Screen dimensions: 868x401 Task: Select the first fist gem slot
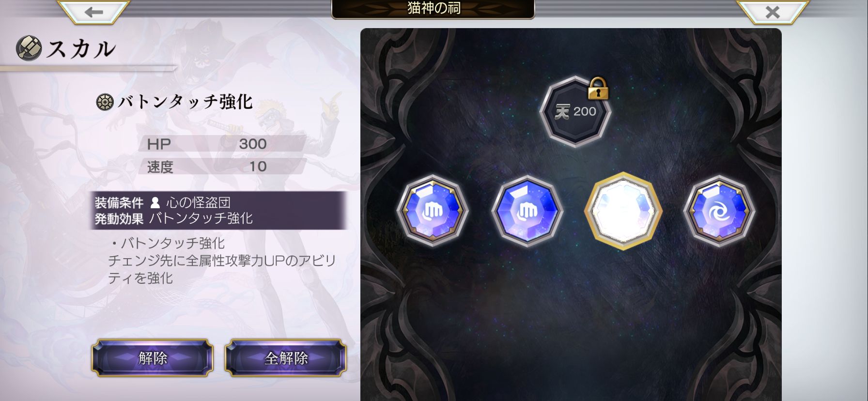coord(433,211)
